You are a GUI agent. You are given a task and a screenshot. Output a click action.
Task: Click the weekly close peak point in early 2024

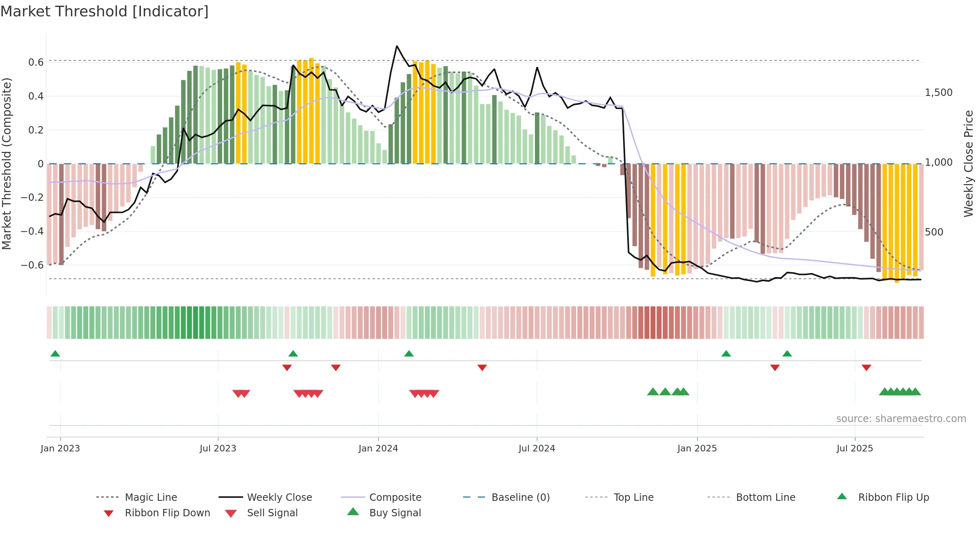point(396,46)
